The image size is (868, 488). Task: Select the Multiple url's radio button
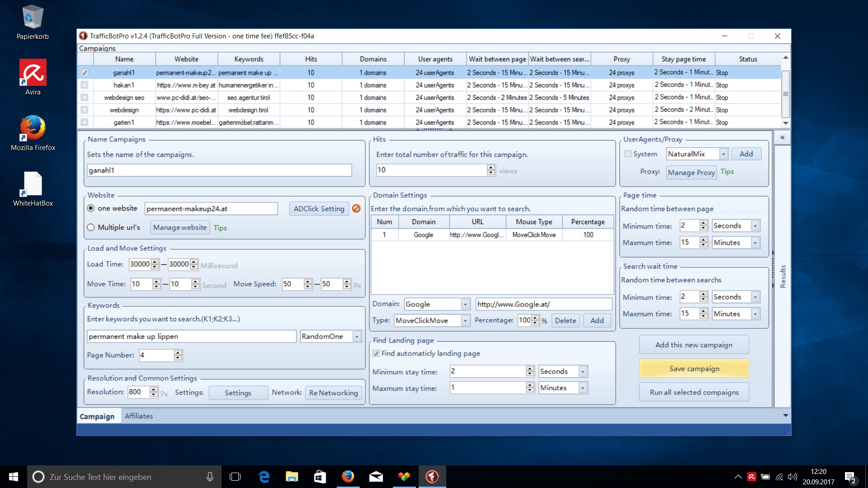coord(91,227)
